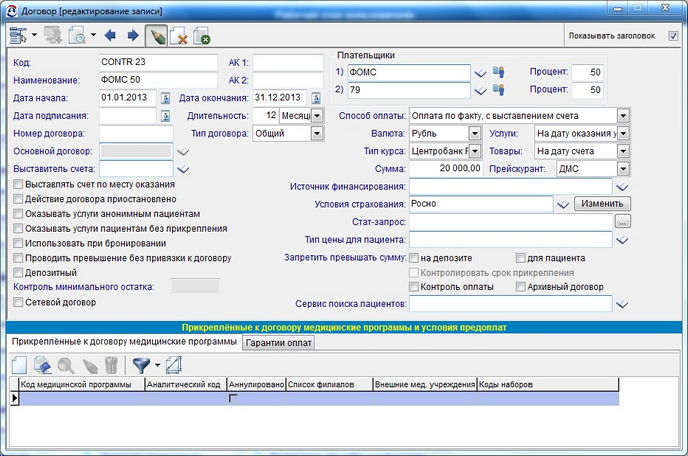
Task: Open Стат-запрос ellipsis browse button
Action: tap(623, 222)
